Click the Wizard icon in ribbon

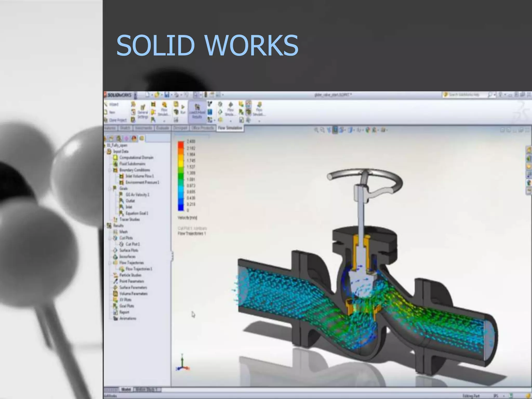[x=106, y=104]
